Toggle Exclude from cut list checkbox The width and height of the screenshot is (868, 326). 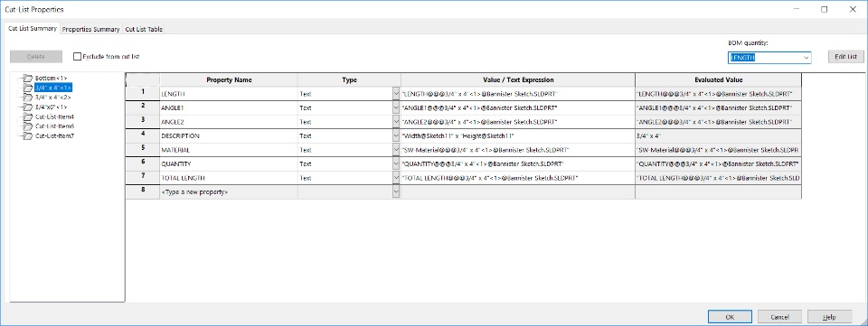pyautogui.click(x=78, y=56)
